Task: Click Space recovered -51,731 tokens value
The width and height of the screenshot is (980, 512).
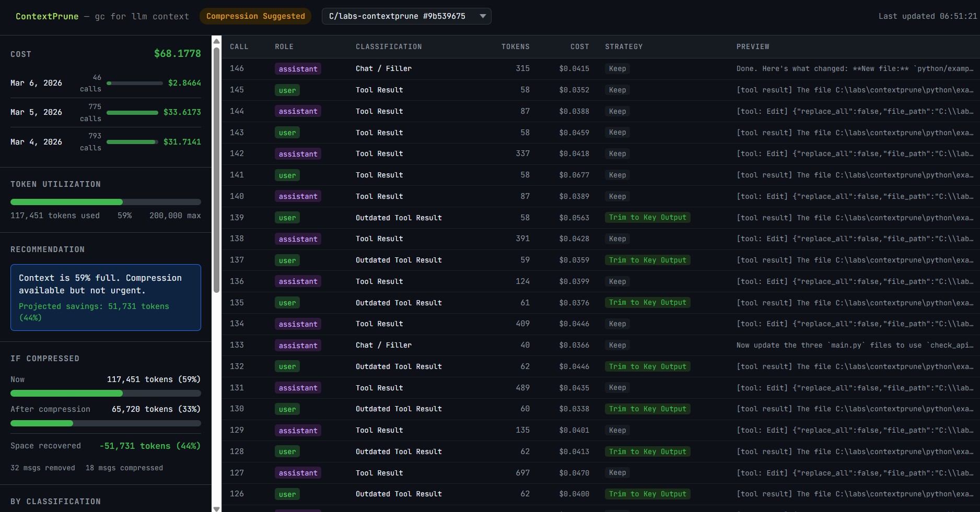Action: pos(150,446)
